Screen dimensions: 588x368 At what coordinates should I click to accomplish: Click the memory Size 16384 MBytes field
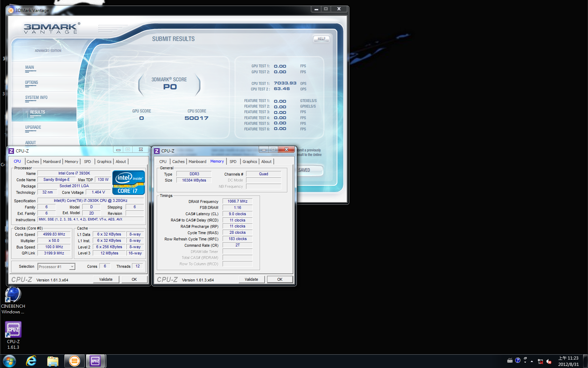[194, 180]
